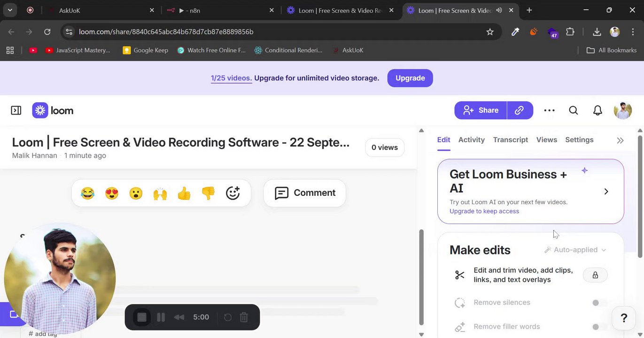
Task: Click the scissors edit and trim icon
Action: (459, 275)
